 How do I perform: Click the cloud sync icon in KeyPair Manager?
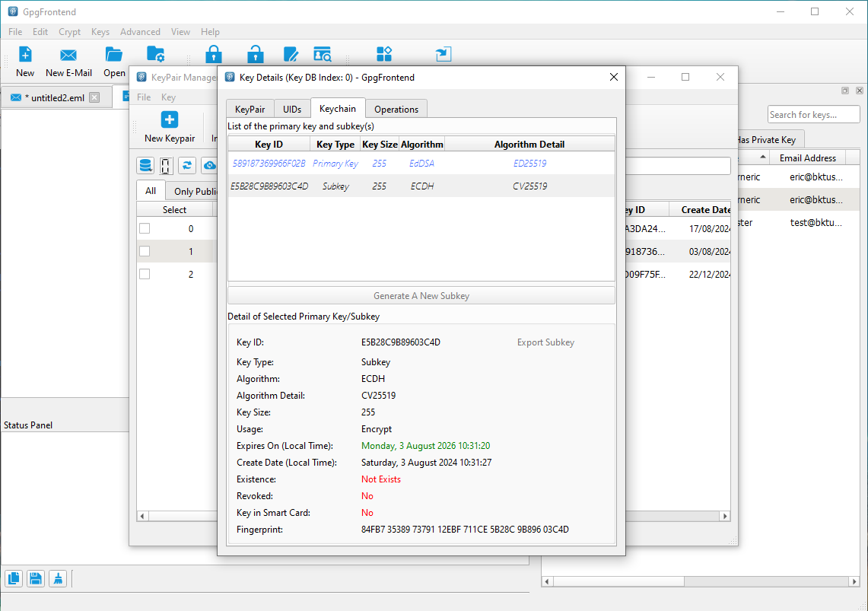coord(210,165)
